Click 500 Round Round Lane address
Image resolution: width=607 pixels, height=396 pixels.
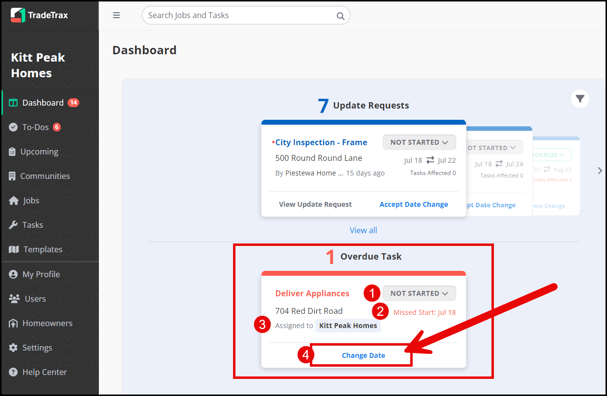point(319,158)
